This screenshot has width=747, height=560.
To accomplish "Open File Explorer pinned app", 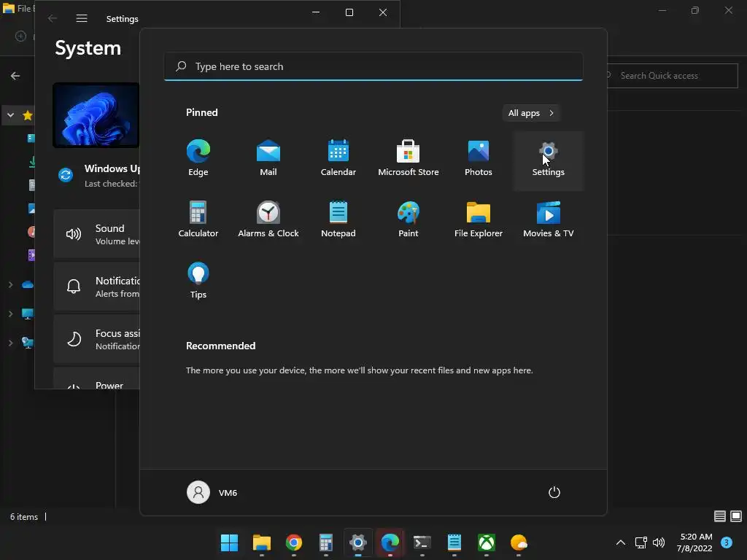I will tap(479, 219).
